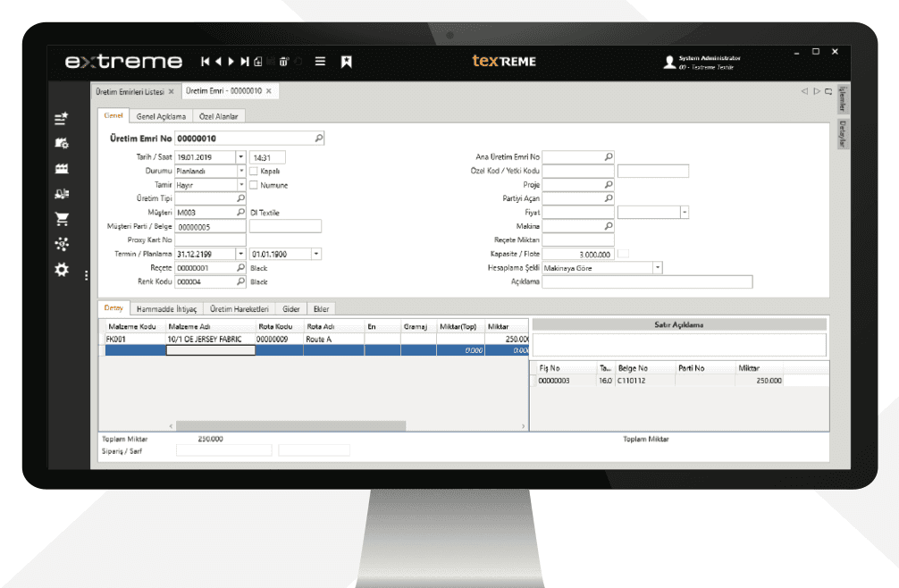Switch to Üretim Emirleri Listesi document tab
Screen dimensions: 899x588
tap(130, 92)
